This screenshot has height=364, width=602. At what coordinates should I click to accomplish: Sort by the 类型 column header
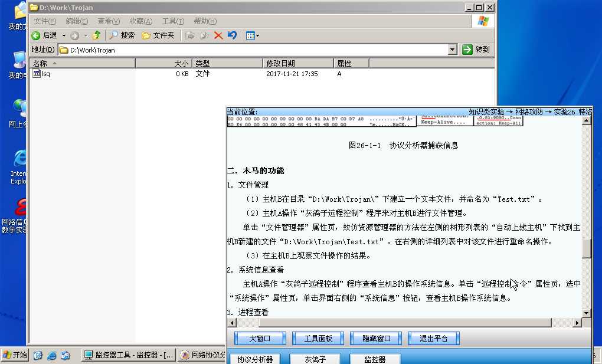click(x=228, y=63)
